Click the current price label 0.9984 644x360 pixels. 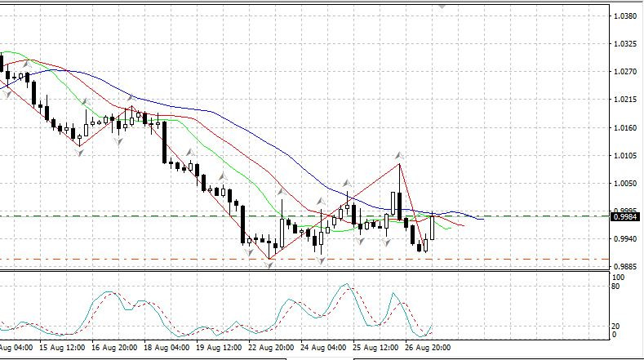pos(624,216)
